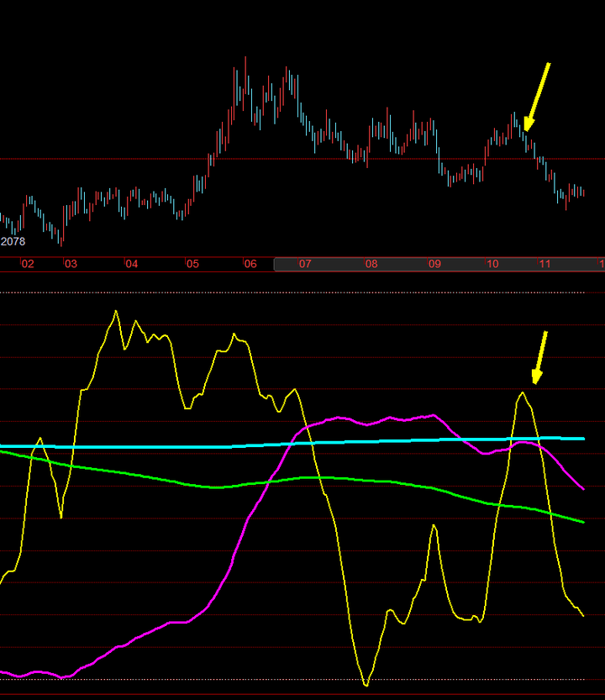This screenshot has width=605, height=700.
Task: Click the 06 month label on time axis
Action: 250,264
